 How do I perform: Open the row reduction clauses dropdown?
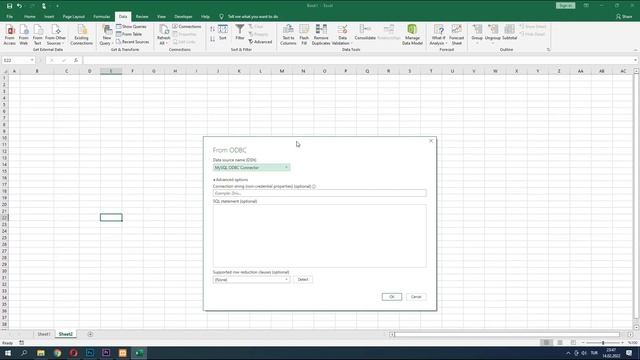click(x=251, y=280)
